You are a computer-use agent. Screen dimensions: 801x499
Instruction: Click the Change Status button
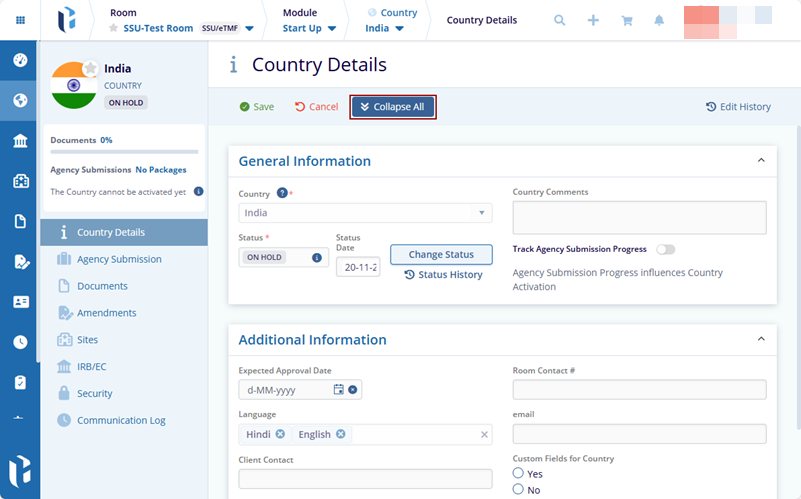tap(441, 255)
